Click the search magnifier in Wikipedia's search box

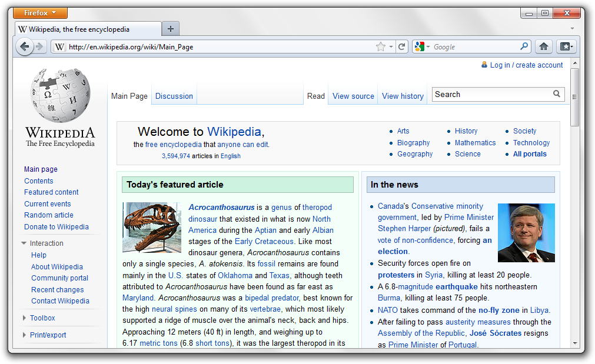(x=557, y=94)
